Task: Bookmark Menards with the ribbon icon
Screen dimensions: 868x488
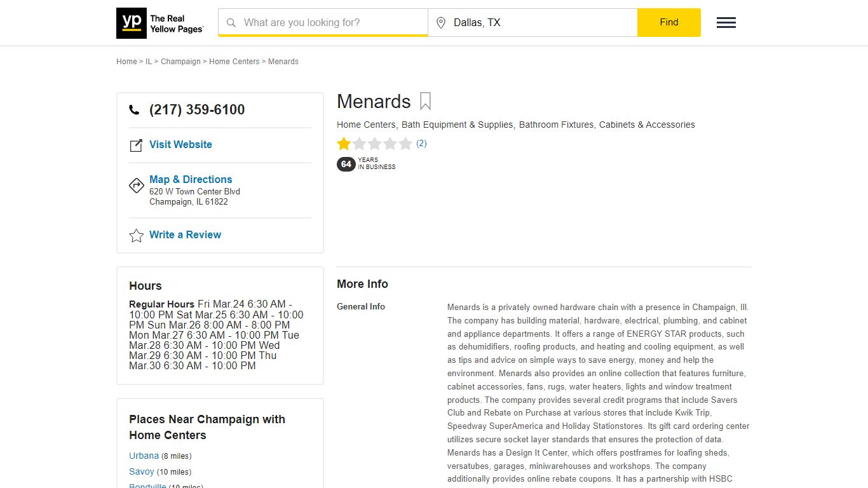Action: 425,102
